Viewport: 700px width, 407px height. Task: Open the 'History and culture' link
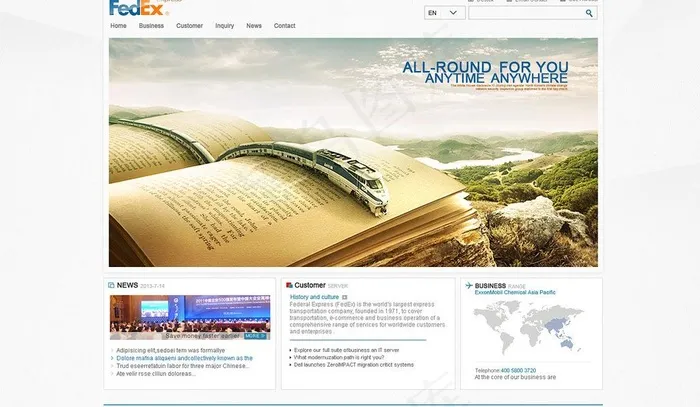pos(314,297)
